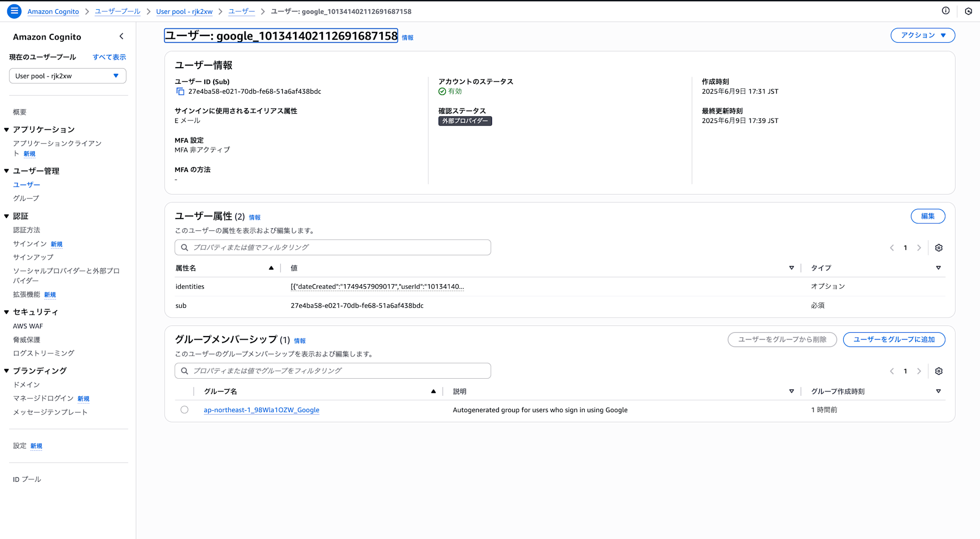The width and height of the screenshot is (980, 539).
Task: Click 情報 link next to user title
Action: 408,38
